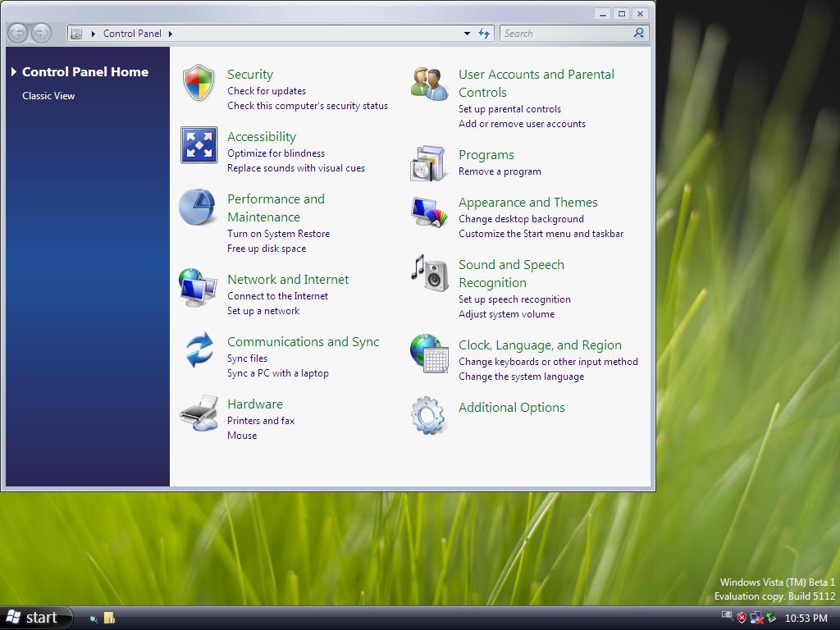
Task: Click Connect to the Internet
Action: click(x=277, y=295)
